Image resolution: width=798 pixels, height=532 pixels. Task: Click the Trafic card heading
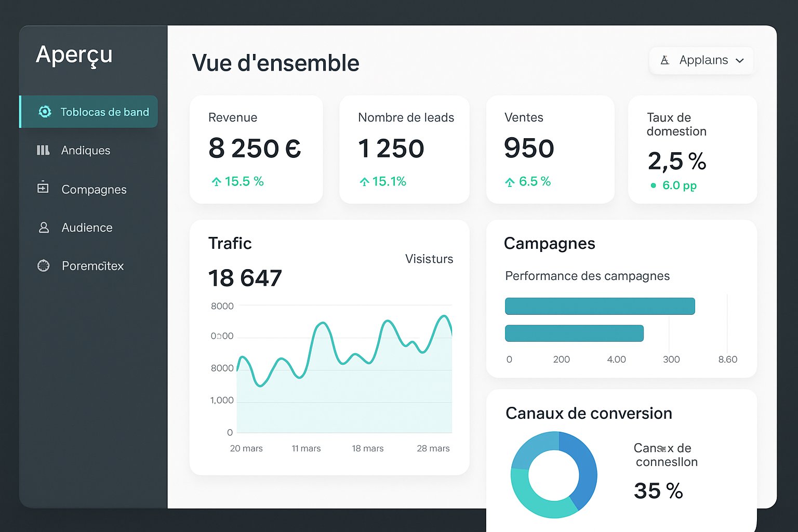[230, 243]
